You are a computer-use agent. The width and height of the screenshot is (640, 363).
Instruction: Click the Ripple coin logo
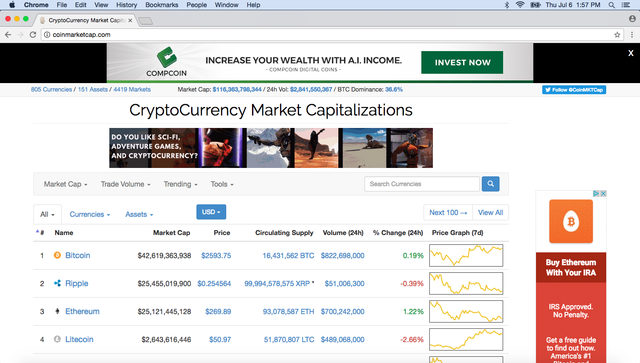57,283
